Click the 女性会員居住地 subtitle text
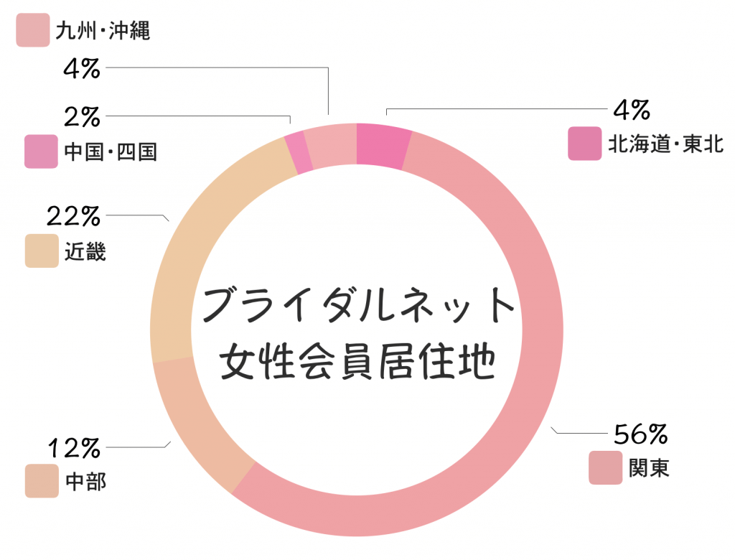This screenshot has width=735, height=560. pyautogui.click(x=358, y=361)
